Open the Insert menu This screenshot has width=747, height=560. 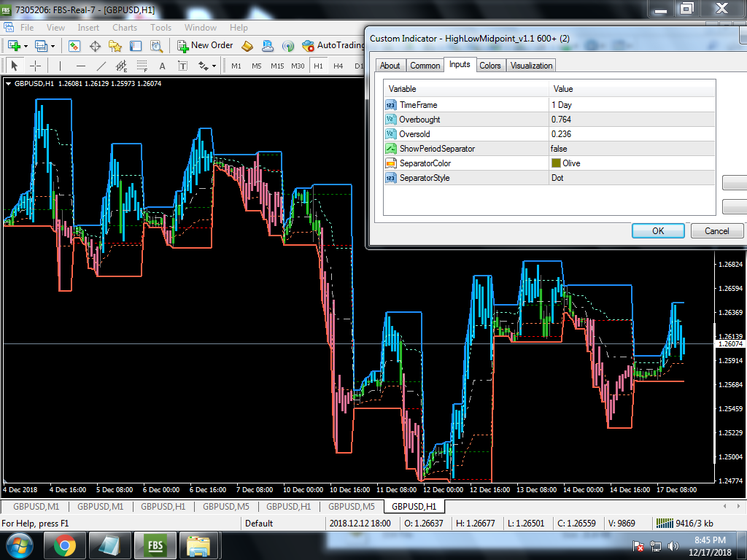point(88,28)
